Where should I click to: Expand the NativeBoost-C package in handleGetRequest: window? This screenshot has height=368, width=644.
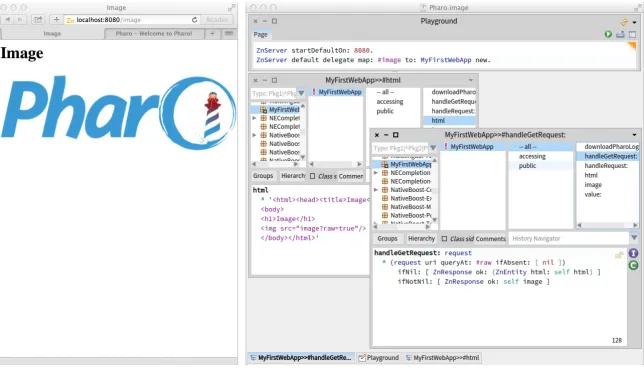tap(376, 190)
